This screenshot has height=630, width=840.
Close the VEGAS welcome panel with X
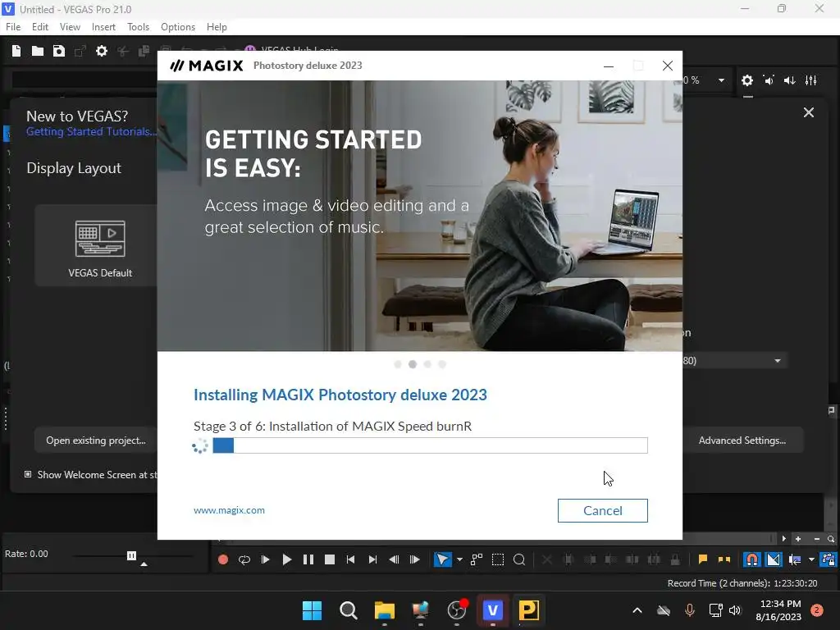808,112
